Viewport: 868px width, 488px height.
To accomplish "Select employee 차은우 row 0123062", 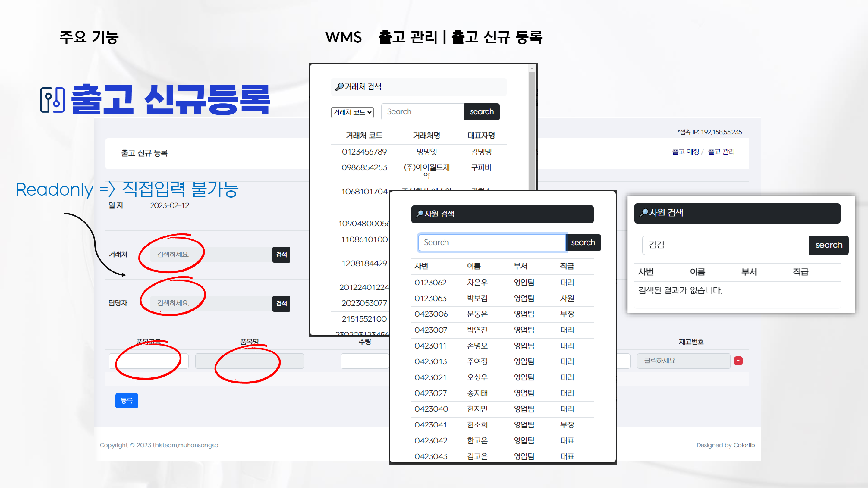I will [x=502, y=283].
